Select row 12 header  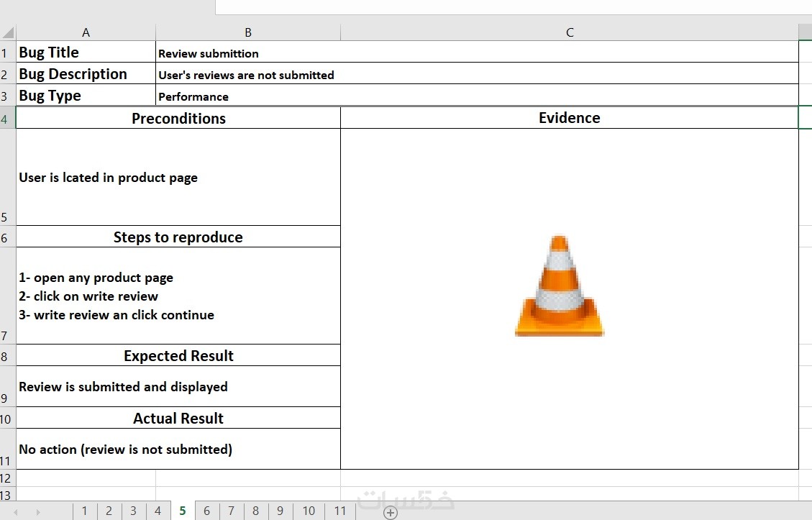(8, 478)
